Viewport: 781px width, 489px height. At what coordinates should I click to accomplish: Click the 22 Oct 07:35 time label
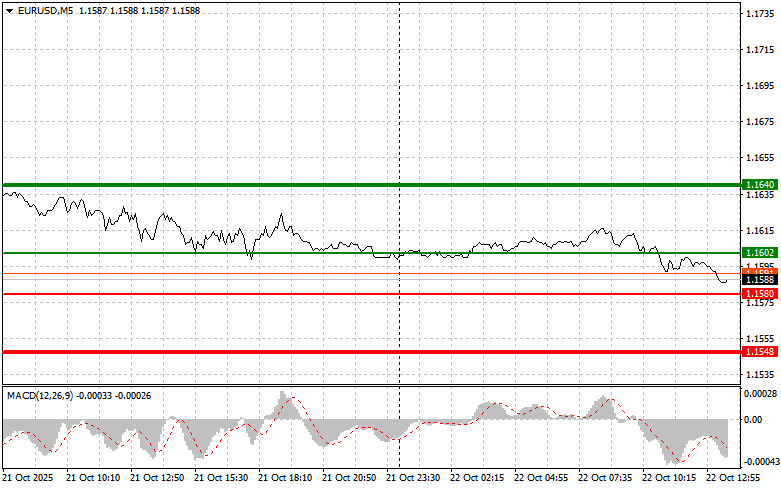(x=605, y=478)
